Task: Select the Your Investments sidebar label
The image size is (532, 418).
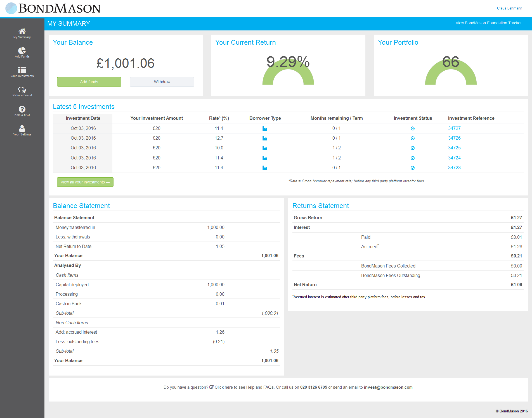Action: [x=22, y=76]
